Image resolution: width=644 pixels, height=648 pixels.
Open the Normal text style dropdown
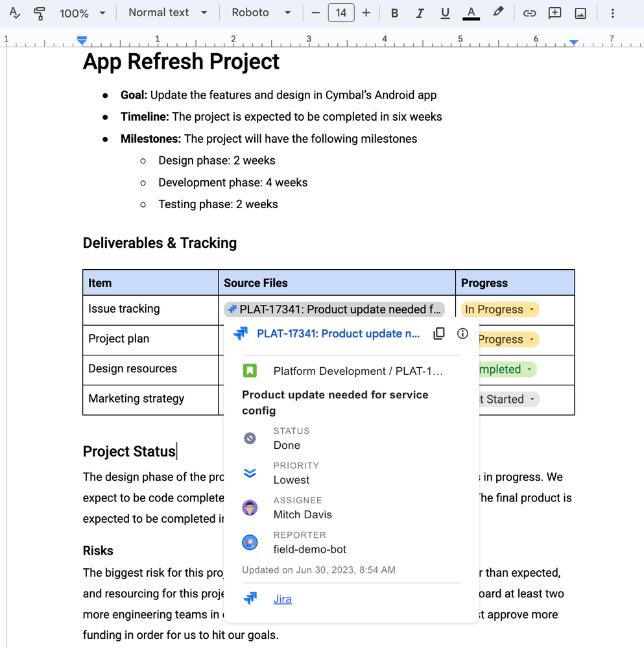pos(168,13)
